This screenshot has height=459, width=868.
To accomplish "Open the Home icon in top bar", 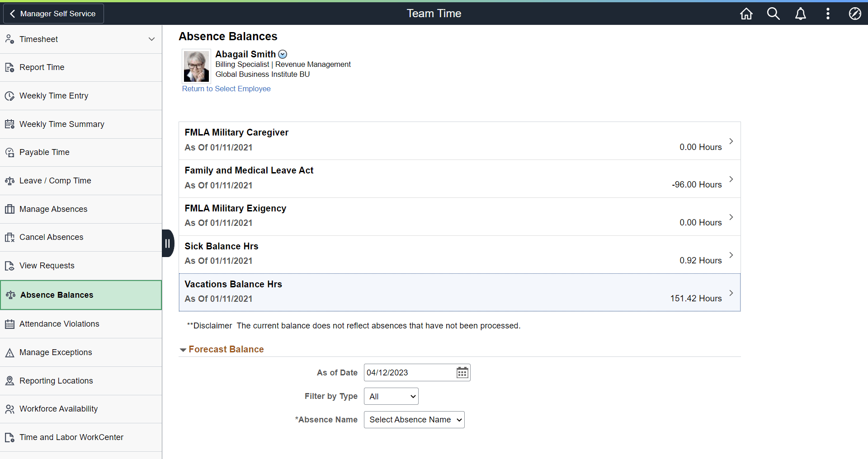I will pyautogui.click(x=746, y=14).
